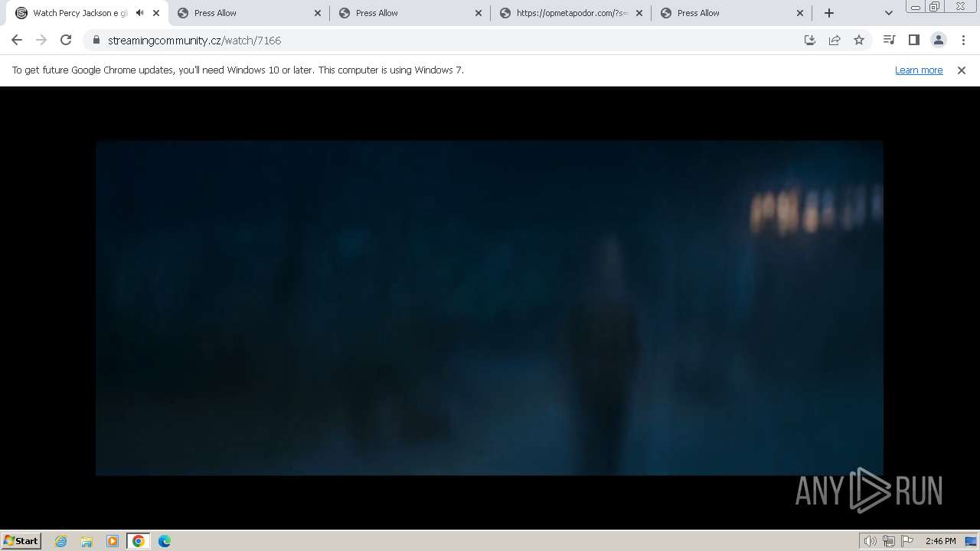Close the second Press Allow tab
Screen dimensions: 980x551
[x=479, y=13]
